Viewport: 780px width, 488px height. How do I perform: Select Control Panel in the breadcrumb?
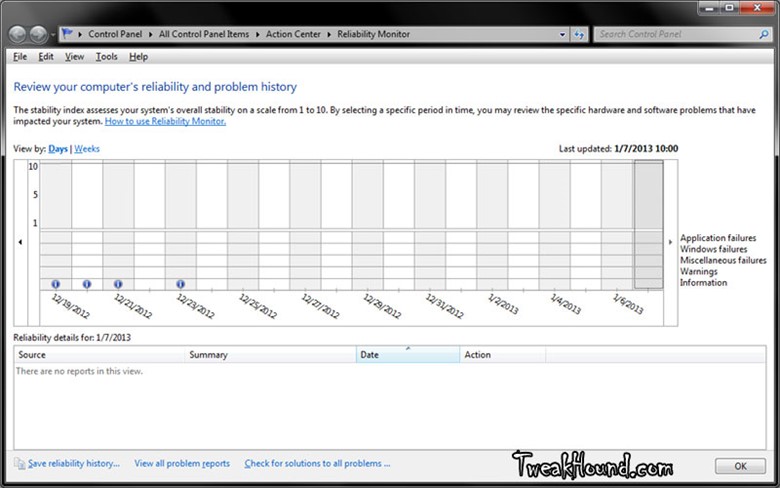115,34
